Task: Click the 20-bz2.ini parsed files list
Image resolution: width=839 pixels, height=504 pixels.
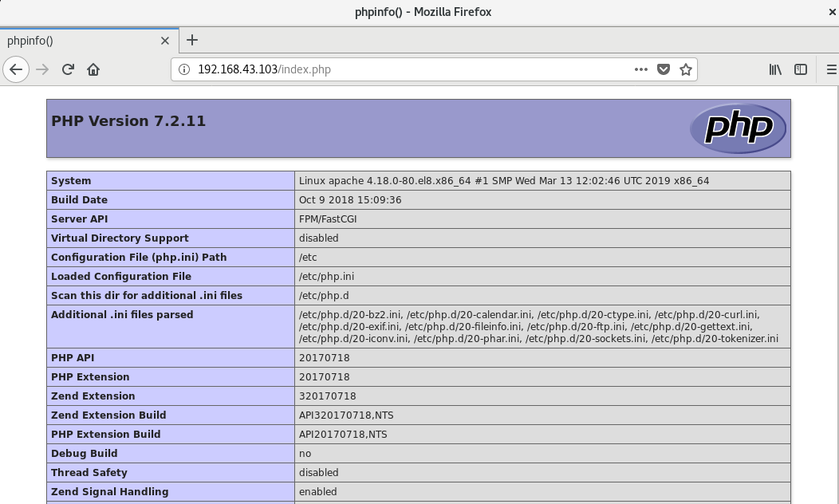Action: (x=539, y=327)
